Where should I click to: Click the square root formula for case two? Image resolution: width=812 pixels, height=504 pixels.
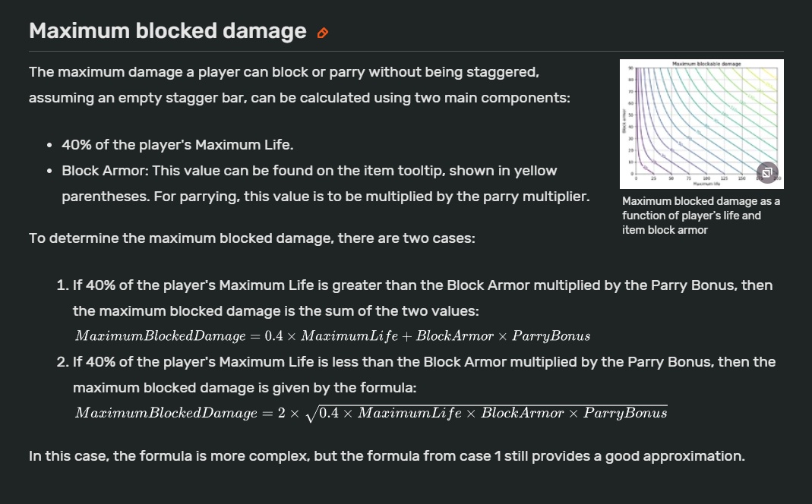coord(371,413)
